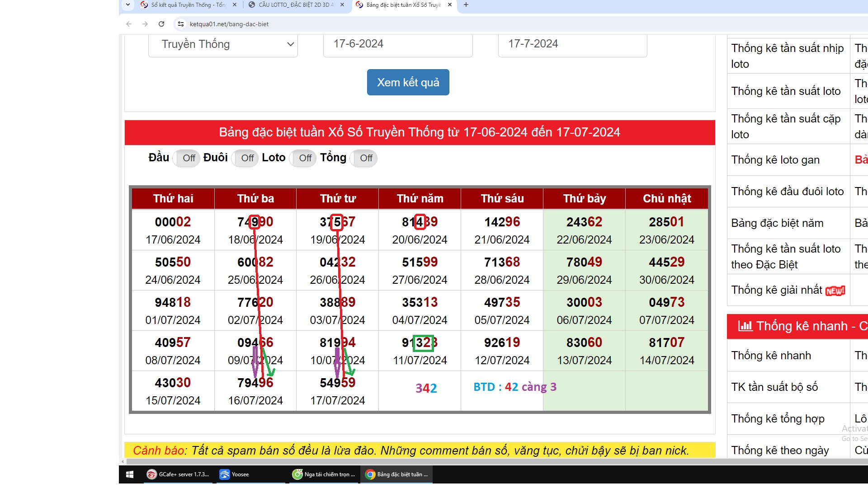
Task: Click the 17-6-2024 start date field
Action: point(397,44)
